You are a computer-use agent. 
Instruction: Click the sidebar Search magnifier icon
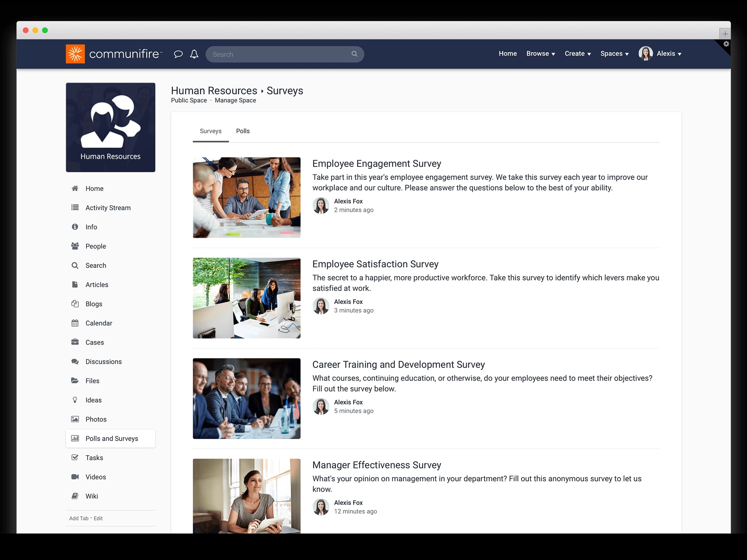coord(75,265)
